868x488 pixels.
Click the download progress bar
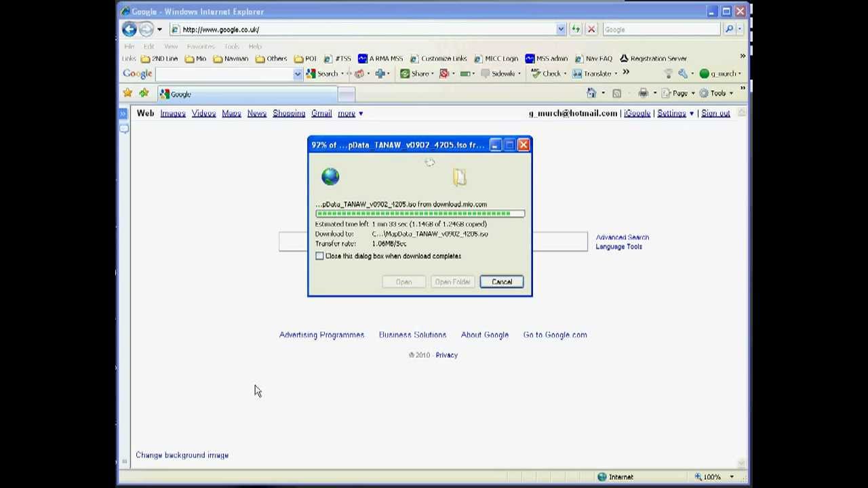tap(420, 213)
